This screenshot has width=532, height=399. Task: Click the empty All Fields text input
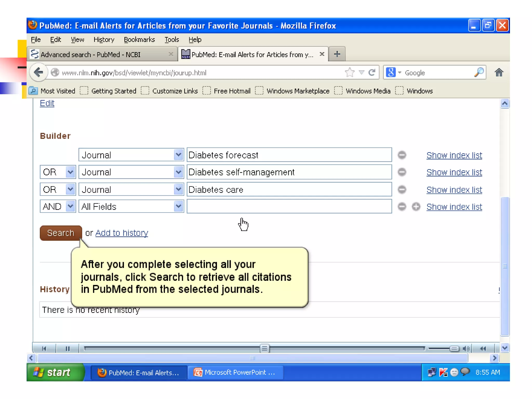[x=289, y=207]
